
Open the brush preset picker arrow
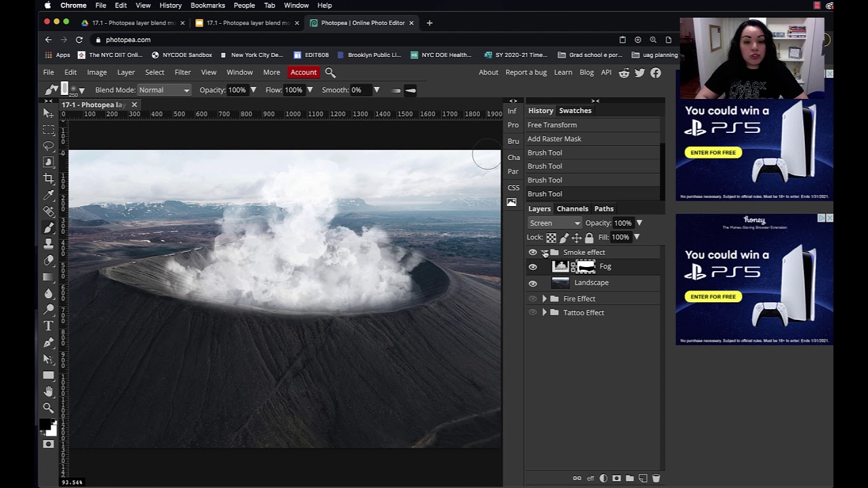pyautogui.click(x=81, y=91)
